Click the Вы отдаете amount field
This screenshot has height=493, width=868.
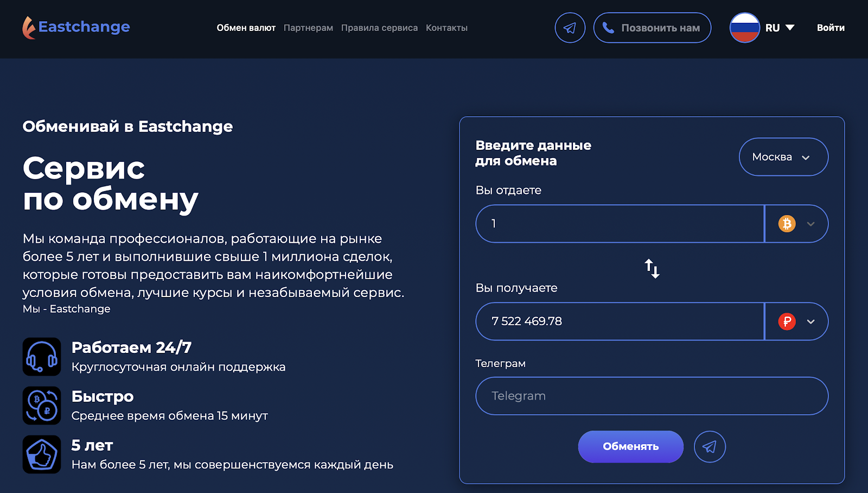[620, 224]
